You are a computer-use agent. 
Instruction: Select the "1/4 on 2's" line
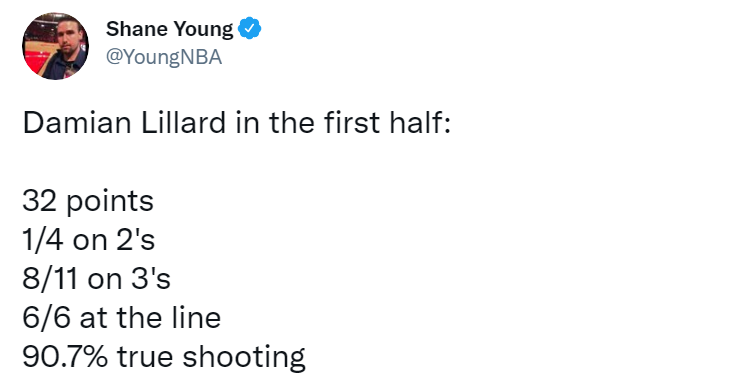tap(88, 239)
